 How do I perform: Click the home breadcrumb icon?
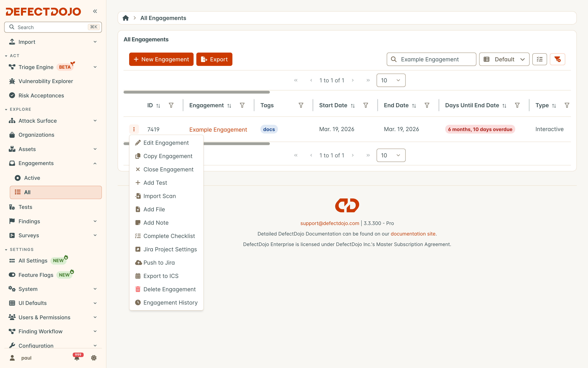[x=126, y=18]
